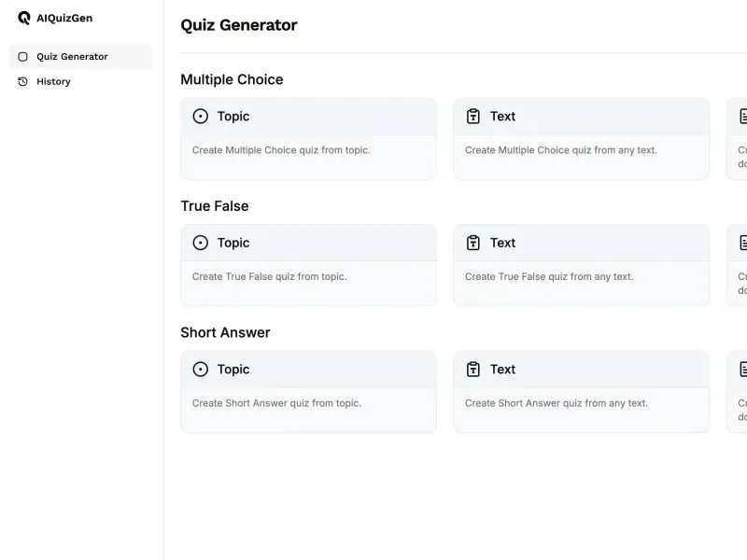Click the Text clipboard icon under True False
Viewport: 747px width, 560px height.
coord(473,243)
